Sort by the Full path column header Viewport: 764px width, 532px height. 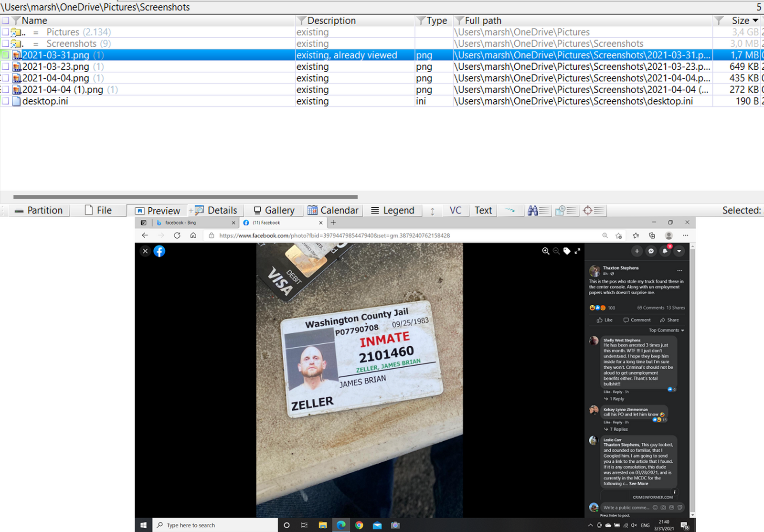tap(483, 21)
